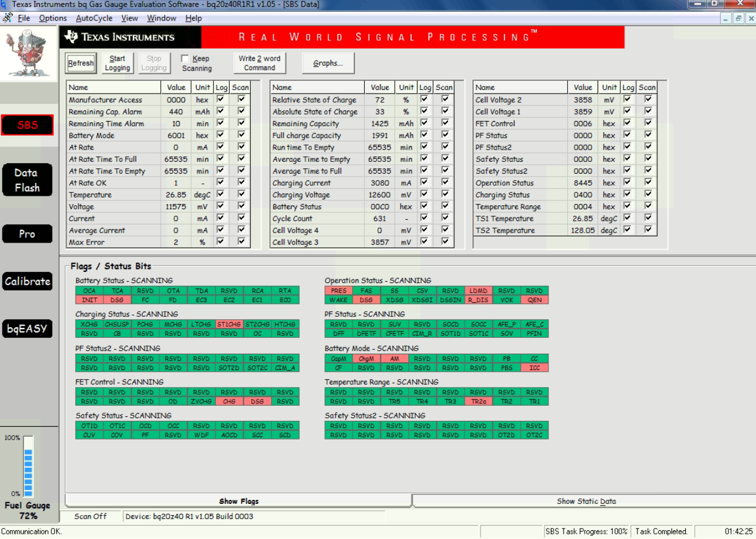The width and height of the screenshot is (756, 539).
Task: Toggle Log checkbox for Voltage row
Action: (x=221, y=206)
